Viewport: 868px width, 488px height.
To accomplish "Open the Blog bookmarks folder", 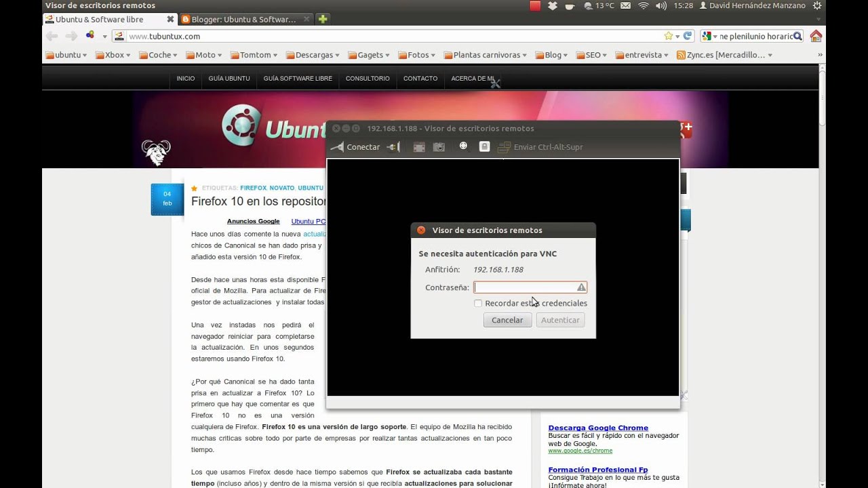I will (552, 55).
